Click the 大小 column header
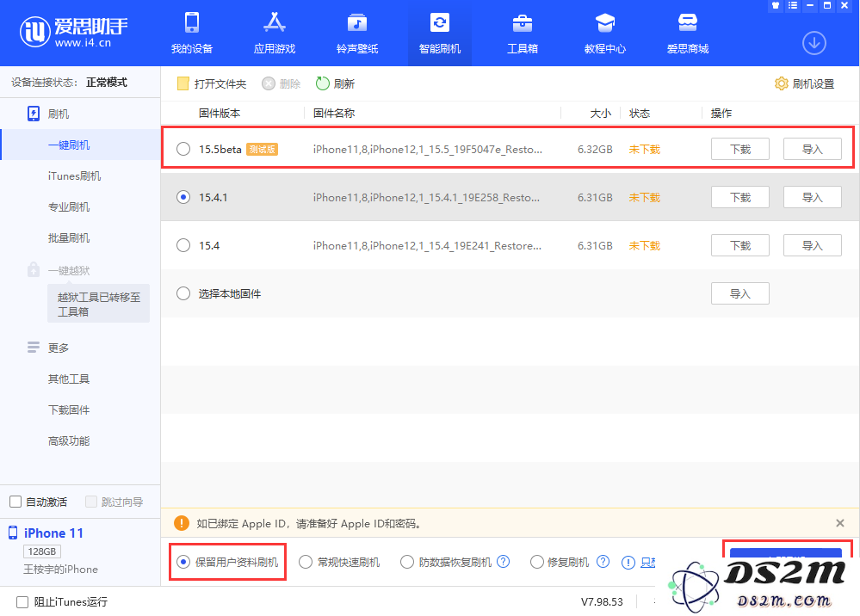 pyautogui.click(x=601, y=113)
